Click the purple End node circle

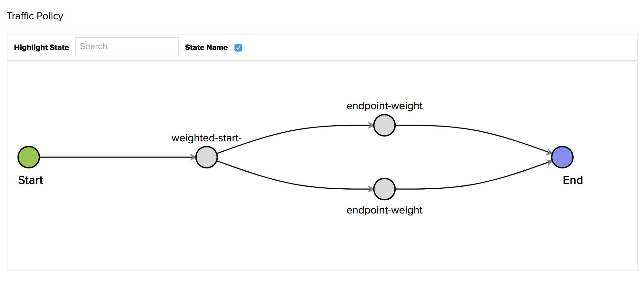point(562,157)
